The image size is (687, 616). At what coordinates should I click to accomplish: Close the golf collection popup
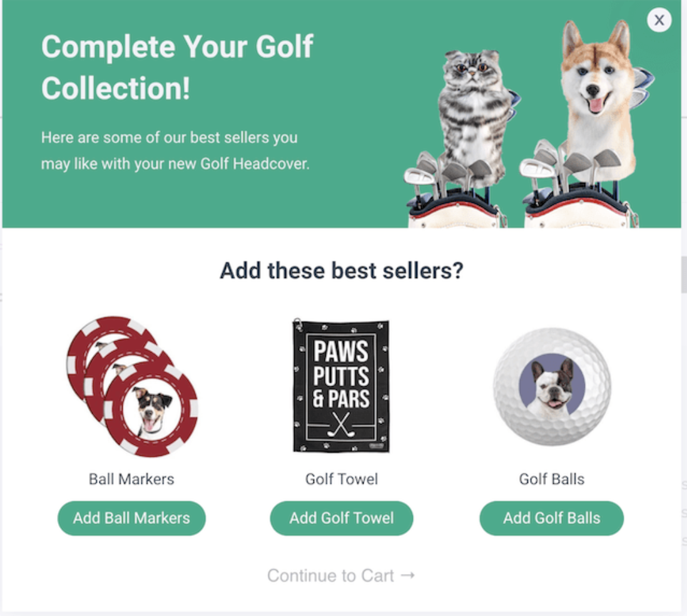(659, 20)
